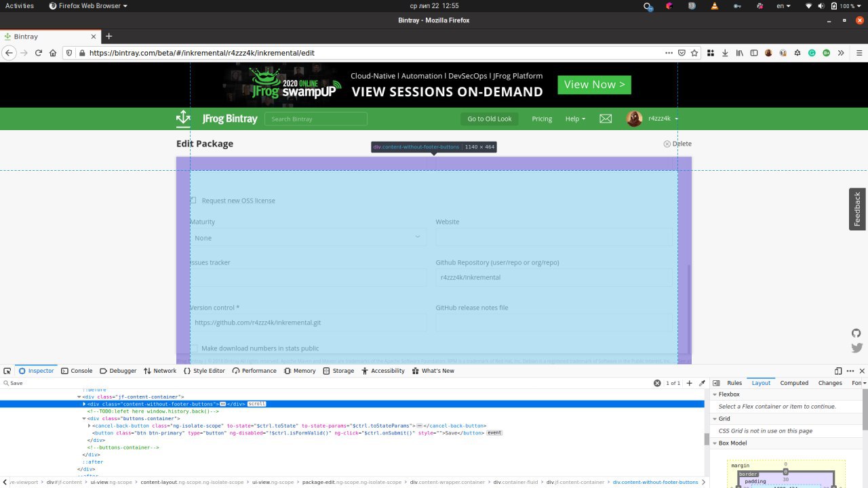This screenshot has height=488, width=868.
Task: Open the envelope messages icon
Action: point(606,119)
